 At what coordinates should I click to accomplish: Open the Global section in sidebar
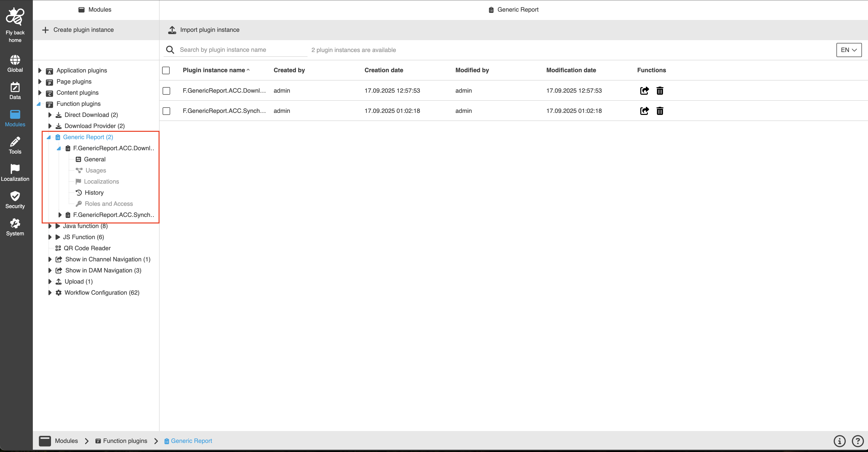click(x=15, y=63)
